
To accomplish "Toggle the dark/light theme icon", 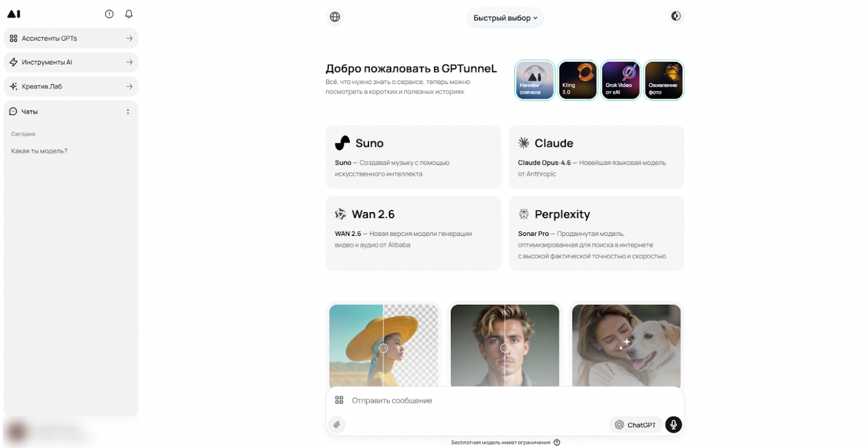I will [x=676, y=16].
